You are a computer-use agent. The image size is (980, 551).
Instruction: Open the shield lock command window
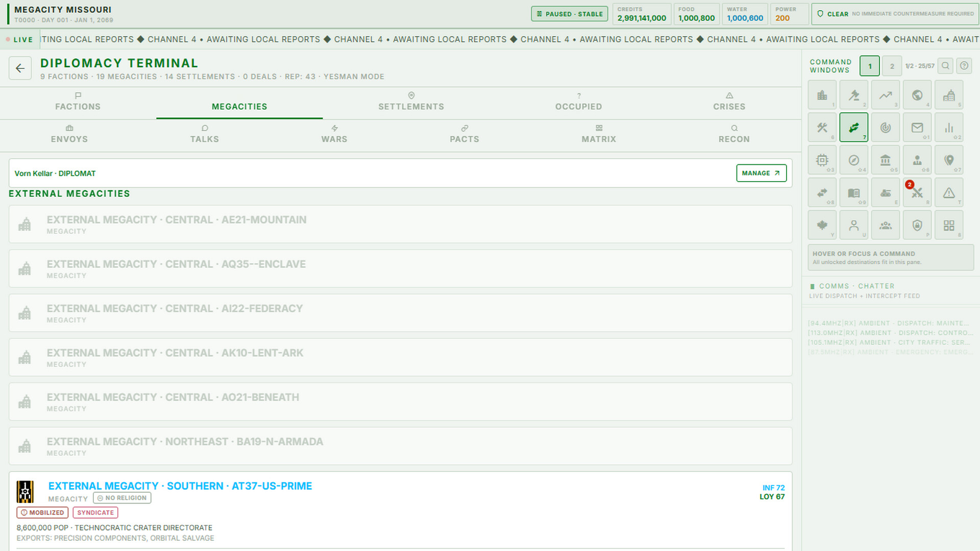917,226
